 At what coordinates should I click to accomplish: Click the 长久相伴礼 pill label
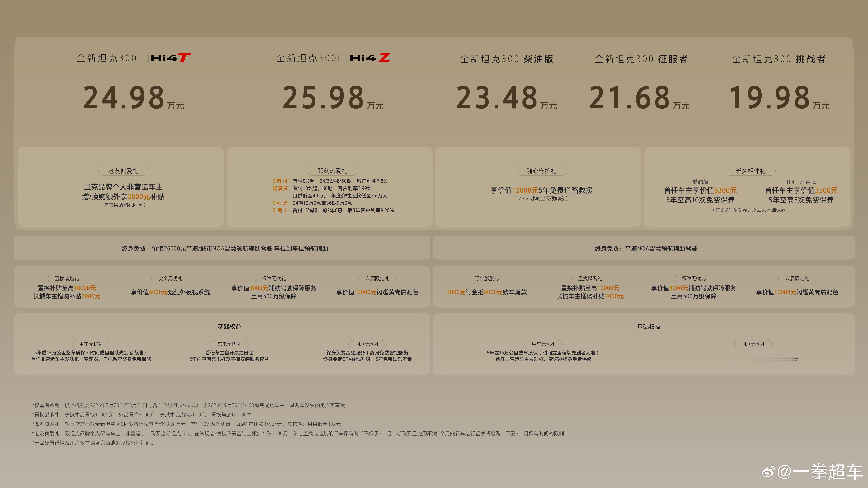[751, 171]
